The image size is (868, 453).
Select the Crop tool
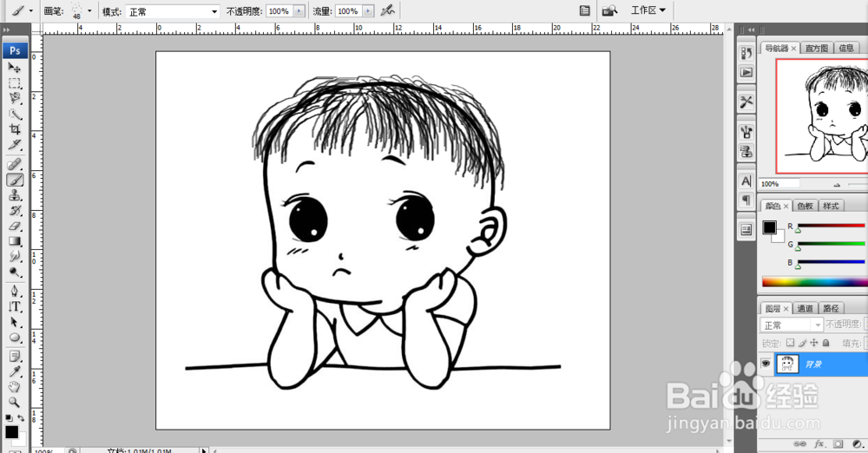(15, 129)
